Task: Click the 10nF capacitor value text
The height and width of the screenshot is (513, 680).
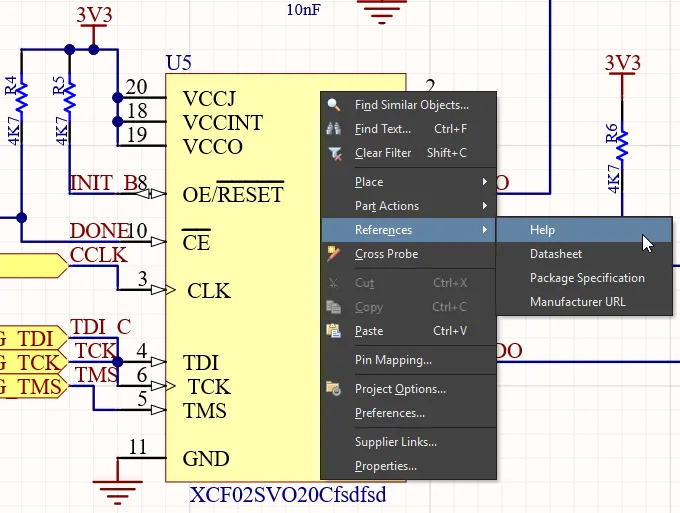Action: click(x=304, y=10)
